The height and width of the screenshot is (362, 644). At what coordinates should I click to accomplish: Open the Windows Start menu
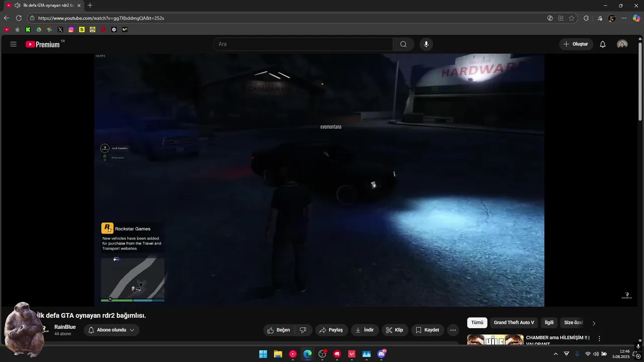(x=263, y=354)
